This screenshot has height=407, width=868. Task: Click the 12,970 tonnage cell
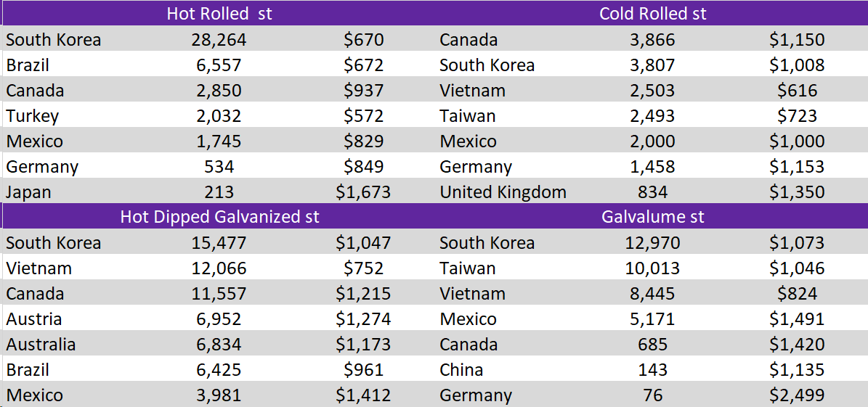[x=652, y=243]
